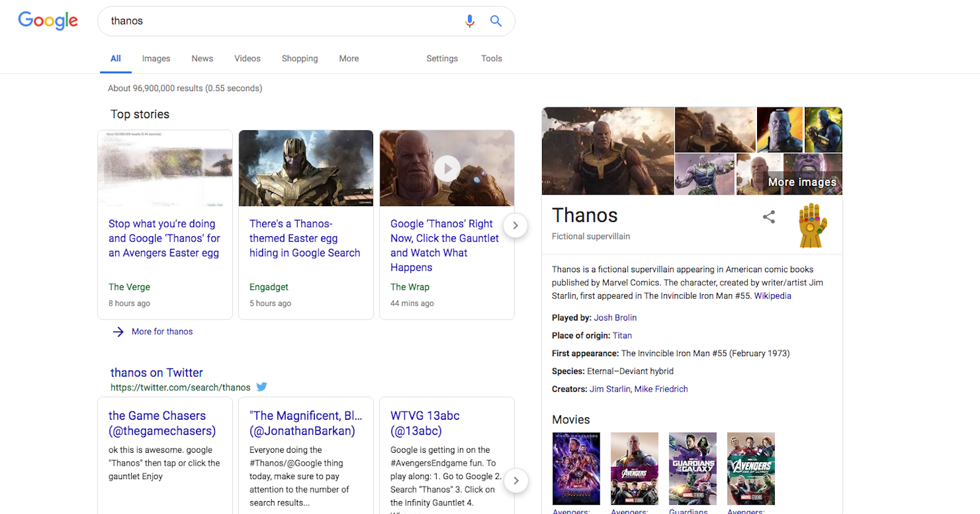Open search Tools options
The height and width of the screenshot is (514, 980).
(x=491, y=59)
